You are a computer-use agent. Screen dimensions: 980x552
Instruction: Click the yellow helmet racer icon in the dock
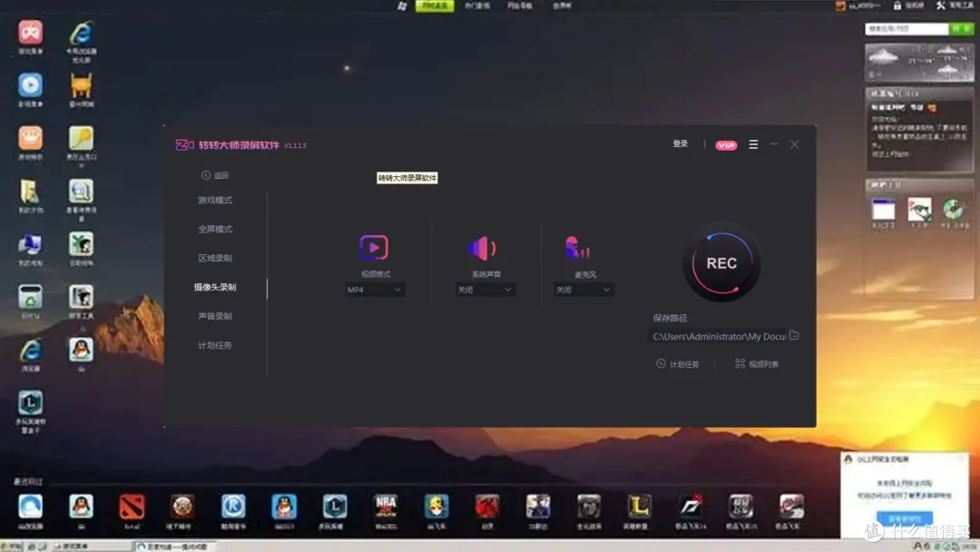436,507
